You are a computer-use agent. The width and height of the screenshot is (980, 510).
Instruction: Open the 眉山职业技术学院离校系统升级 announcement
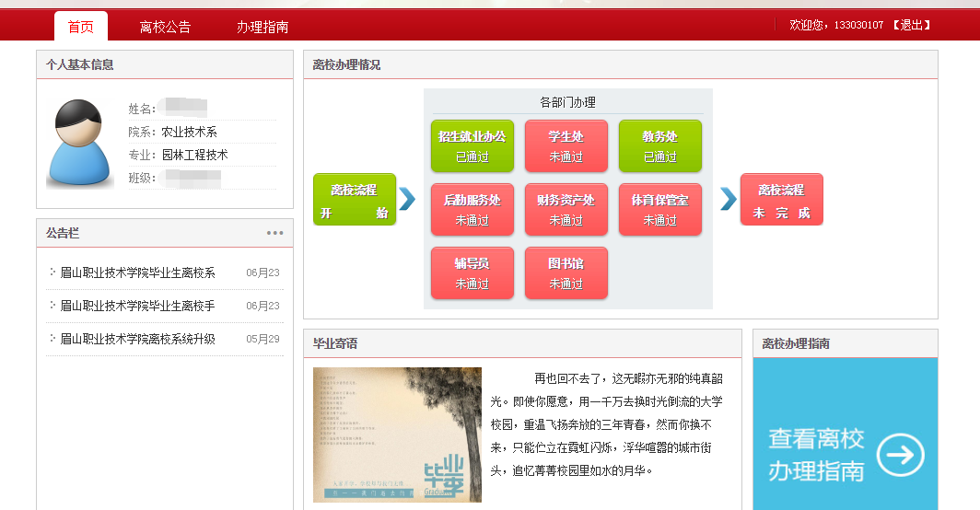137,339
